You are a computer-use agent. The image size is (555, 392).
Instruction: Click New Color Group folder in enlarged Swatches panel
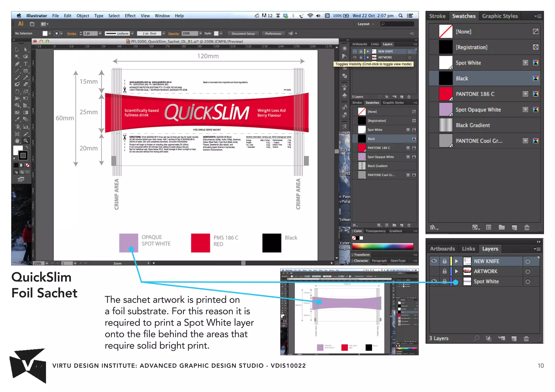(502, 227)
